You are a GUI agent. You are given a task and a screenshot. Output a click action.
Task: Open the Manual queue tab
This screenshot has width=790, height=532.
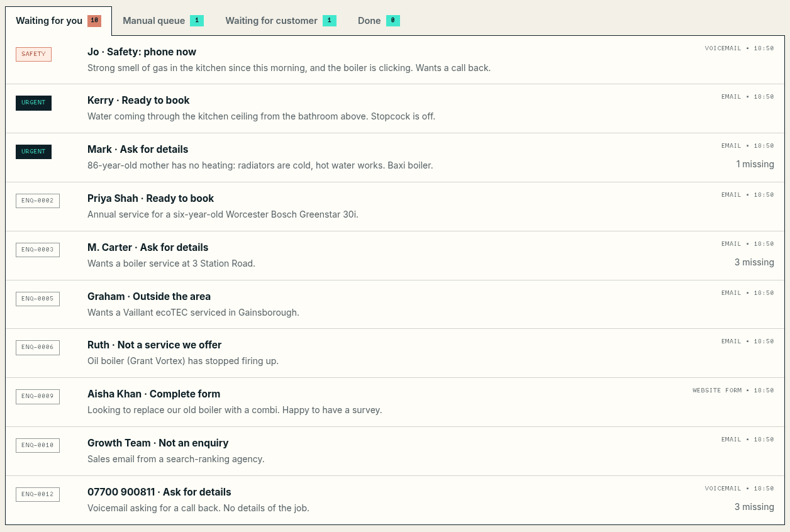[x=163, y=21]
